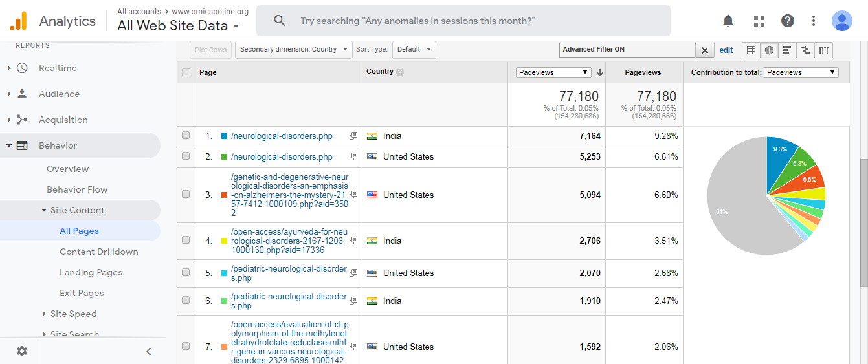Viewport: 868px width, 364px height.
Task: Expand the Site Speed group
Action: [x=44, y=314]
